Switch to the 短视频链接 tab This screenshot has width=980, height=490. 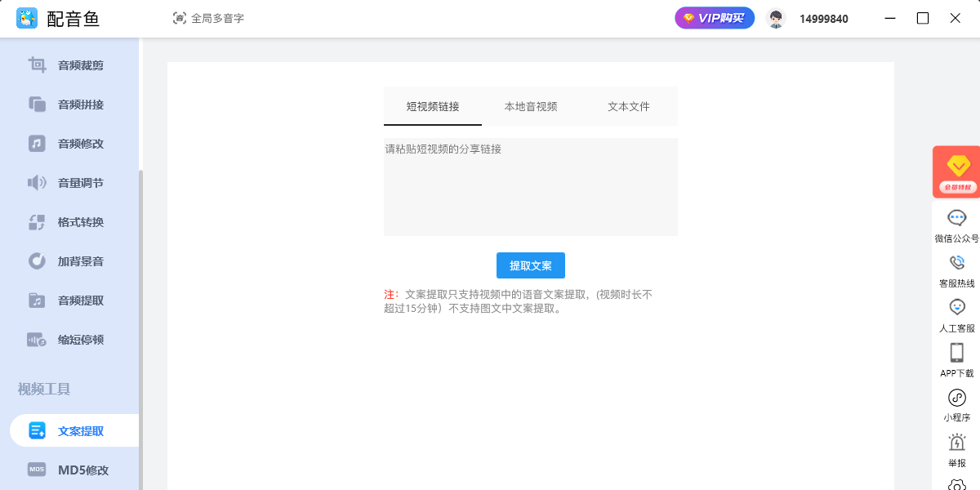tap(433, 106)
